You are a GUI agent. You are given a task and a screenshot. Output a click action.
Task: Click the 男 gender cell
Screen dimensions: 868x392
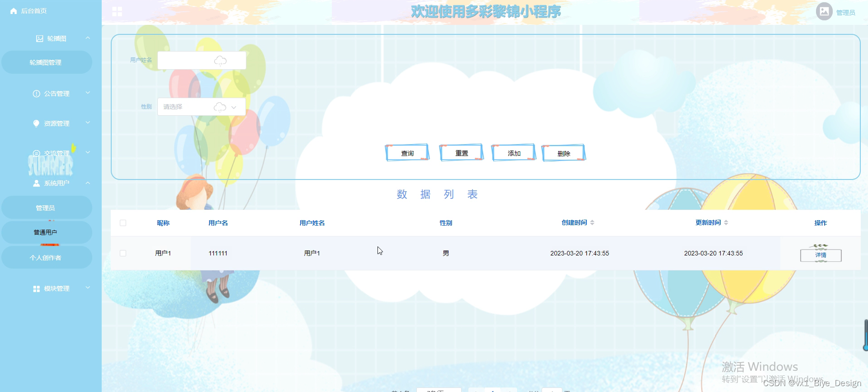click(446, 253)
